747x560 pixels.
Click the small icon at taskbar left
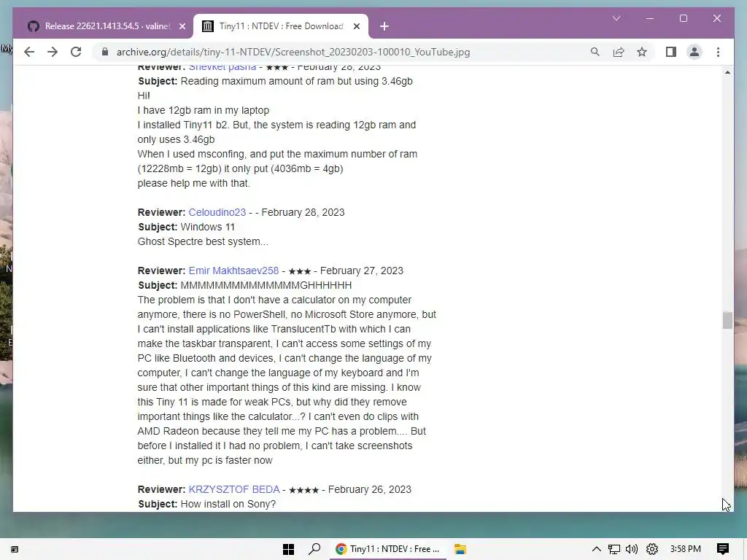(15, 550)
